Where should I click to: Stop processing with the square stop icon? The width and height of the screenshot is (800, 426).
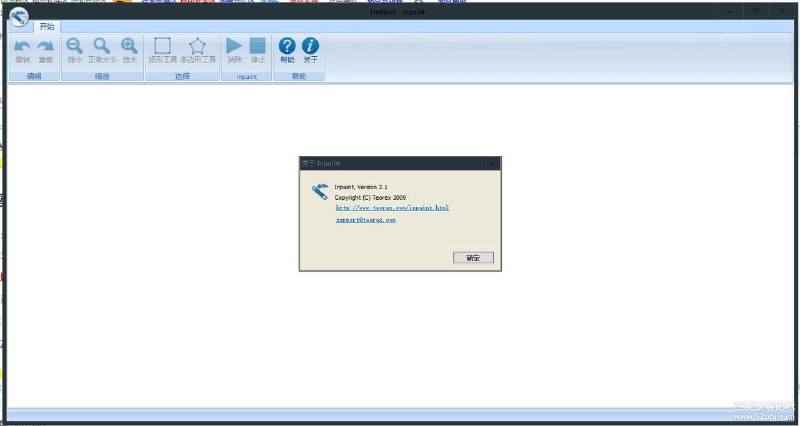[258, 45]
